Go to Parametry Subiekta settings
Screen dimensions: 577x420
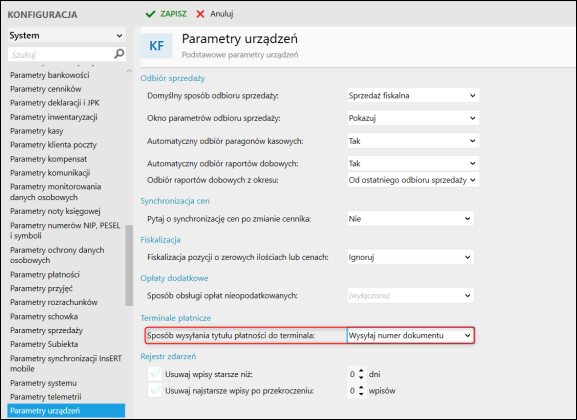44,344
